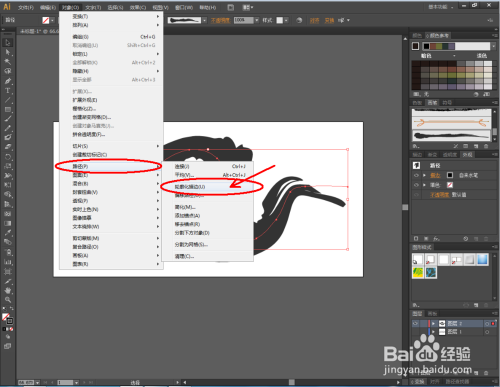500x387 pixels.
Task: Toggle visibility of 填色 appearance row
Action: pos(416,185)
